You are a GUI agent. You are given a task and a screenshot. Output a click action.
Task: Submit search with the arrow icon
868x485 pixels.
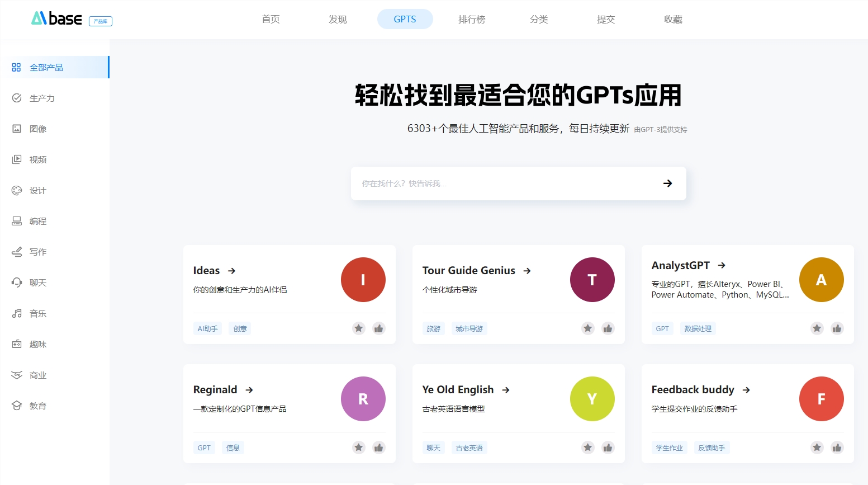(x=667, y=183)
